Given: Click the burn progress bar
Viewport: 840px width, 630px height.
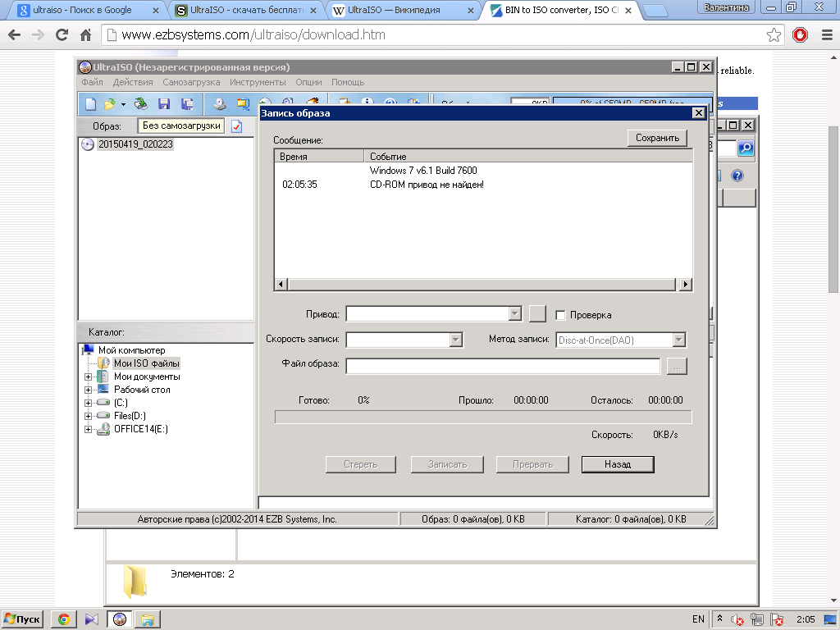Looking at the screenshot, I should tap(483, 417).
